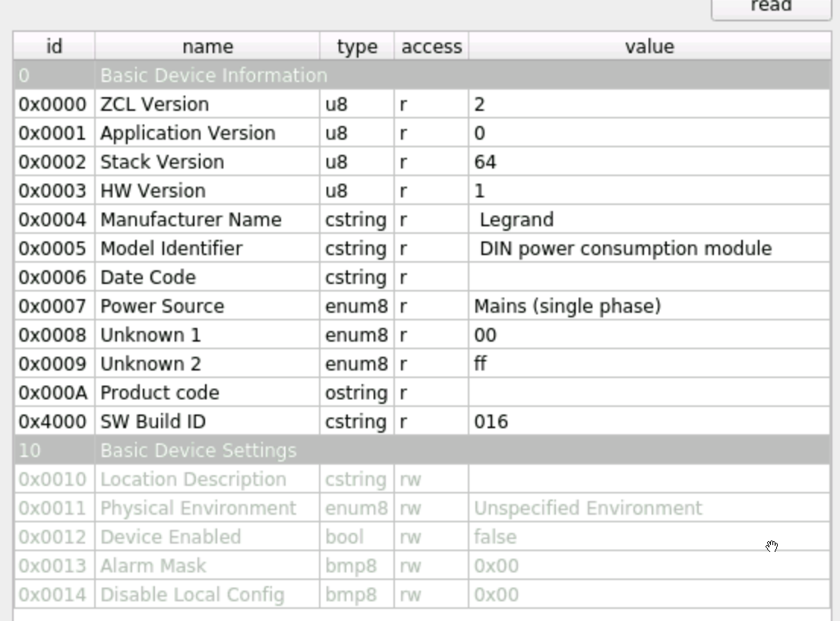Select the Manufacturer Name row

(x=422, y=220)
